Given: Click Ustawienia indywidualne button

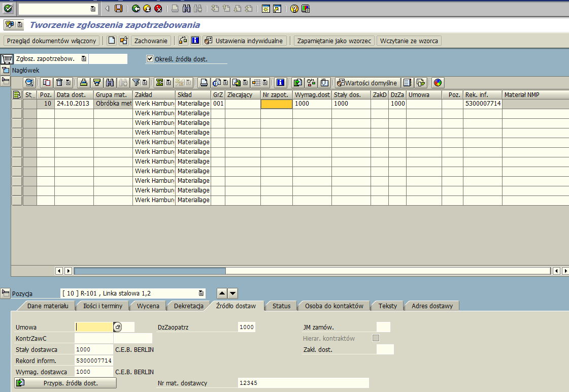Looking at the screenshot, I should [x=245, y=41].
